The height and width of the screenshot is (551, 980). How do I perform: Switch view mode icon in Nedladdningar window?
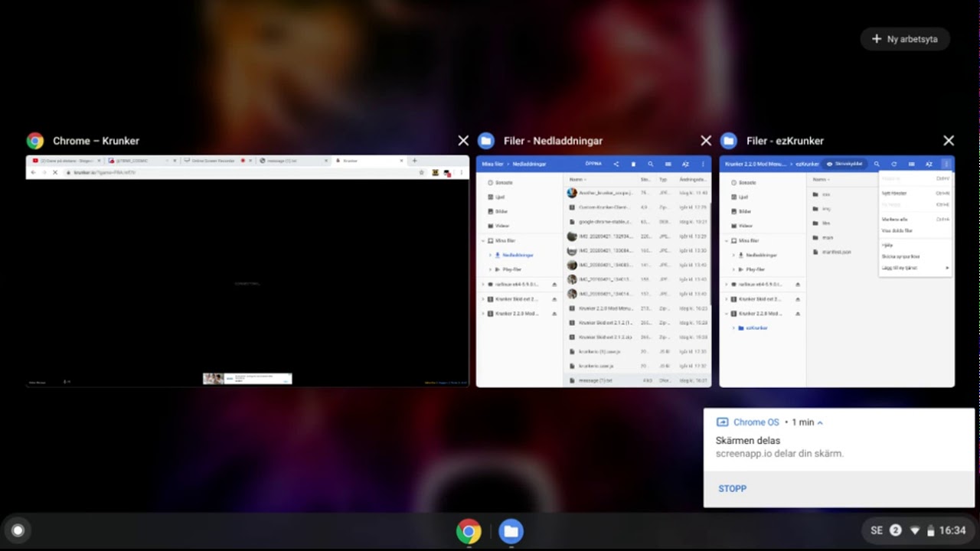pyautogui.click(x=668, y=164)
